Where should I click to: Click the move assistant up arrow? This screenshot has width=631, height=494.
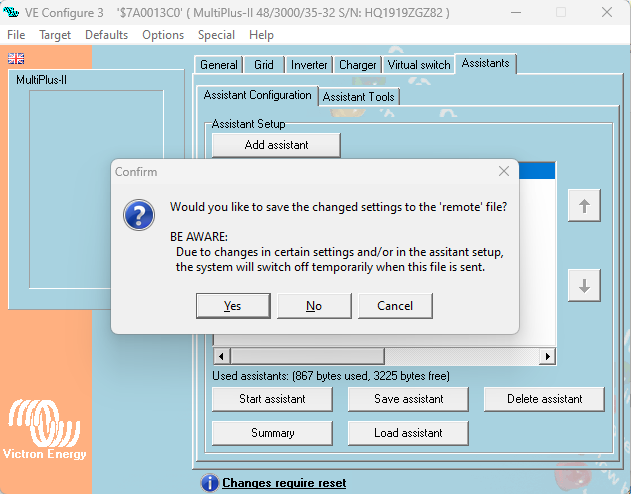click(584, 206)
